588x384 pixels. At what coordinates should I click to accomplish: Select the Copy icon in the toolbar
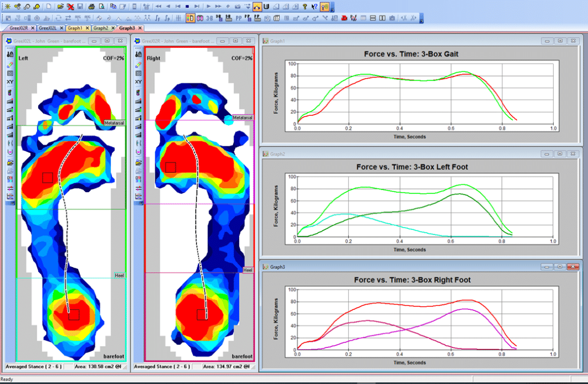point(114,6)
